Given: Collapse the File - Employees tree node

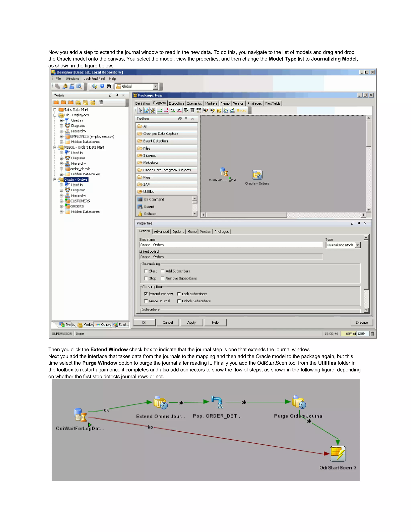Looking at the screenshot, I should [x=55, y=115].
